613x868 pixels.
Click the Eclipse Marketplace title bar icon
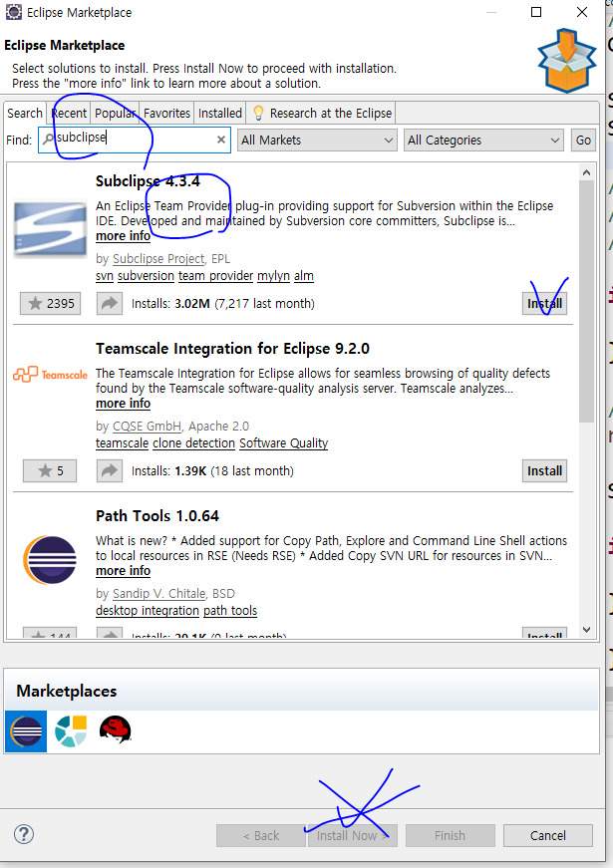[13, 12]
